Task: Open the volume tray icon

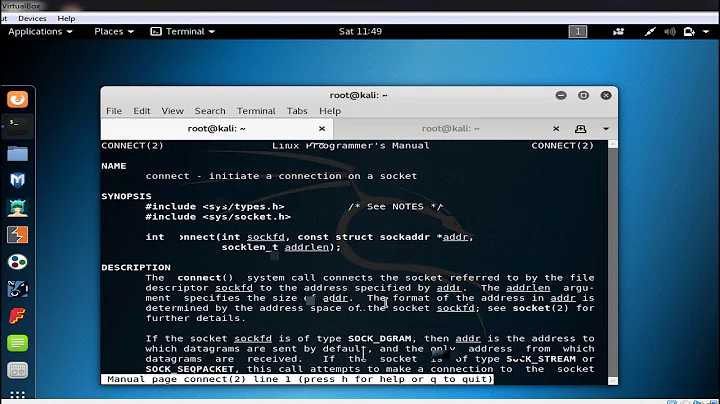Action: point(669,31)
